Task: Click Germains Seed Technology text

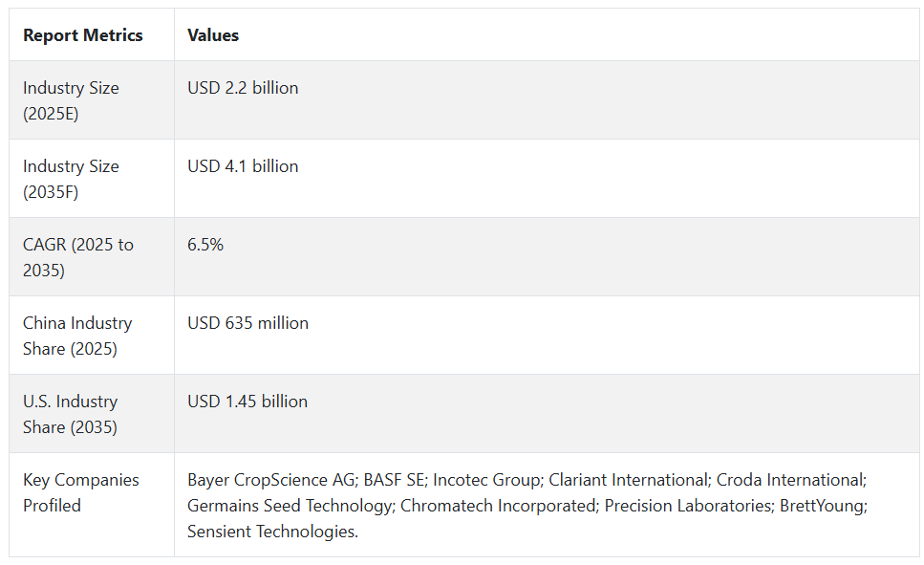Action: [290, 506]
